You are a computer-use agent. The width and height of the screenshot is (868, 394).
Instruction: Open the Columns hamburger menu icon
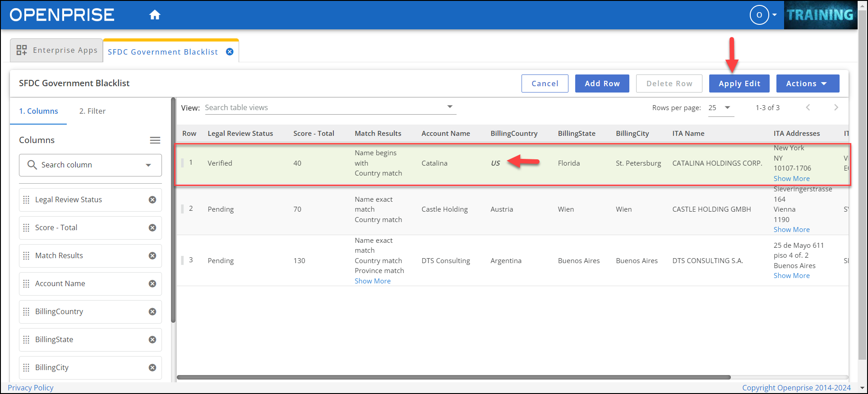coord(155,140)
